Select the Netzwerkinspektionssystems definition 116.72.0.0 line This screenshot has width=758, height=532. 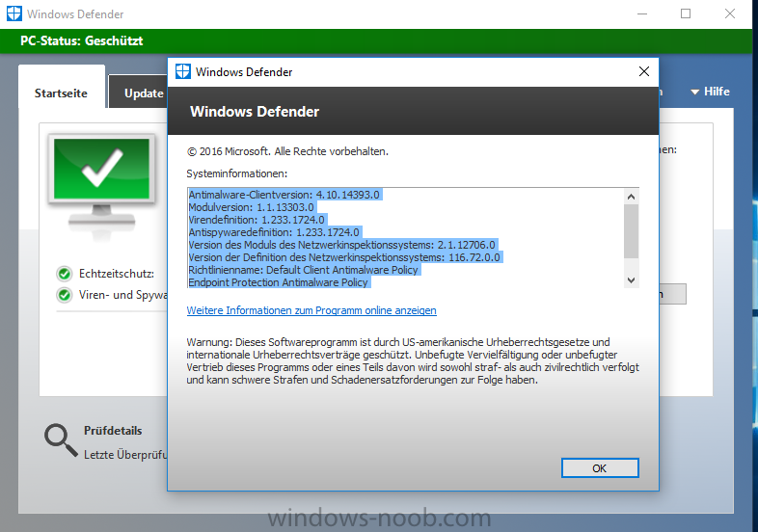pyautogui.click(x=344, y=257)
